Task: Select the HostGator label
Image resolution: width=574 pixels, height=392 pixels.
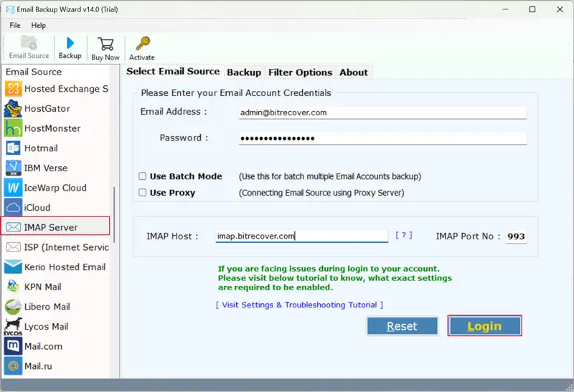Action: click(47, 109)
